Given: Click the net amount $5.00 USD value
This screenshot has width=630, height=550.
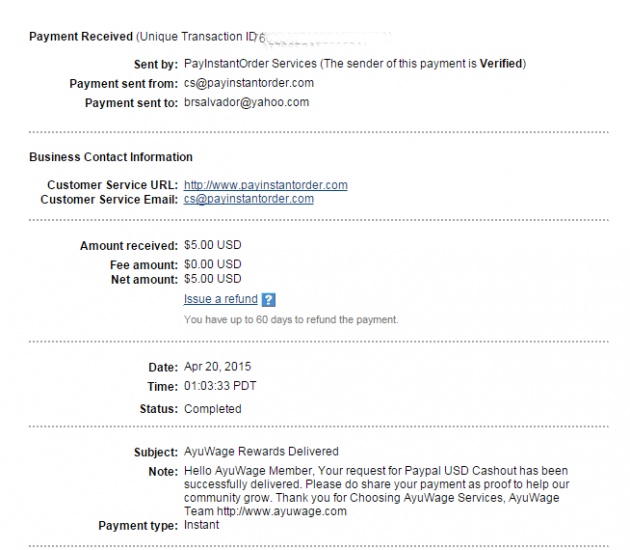Looking at the screenshot, I should click(213, 279).
